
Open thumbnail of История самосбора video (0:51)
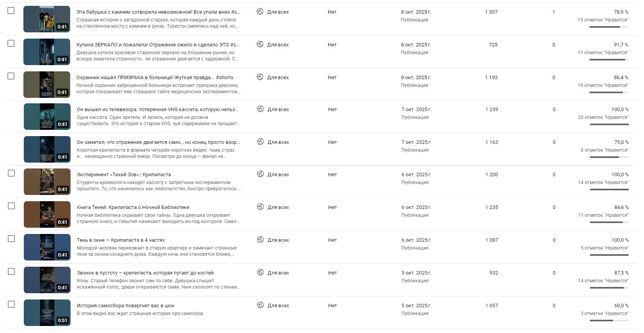pyautogui.click(x=47, y=313)
